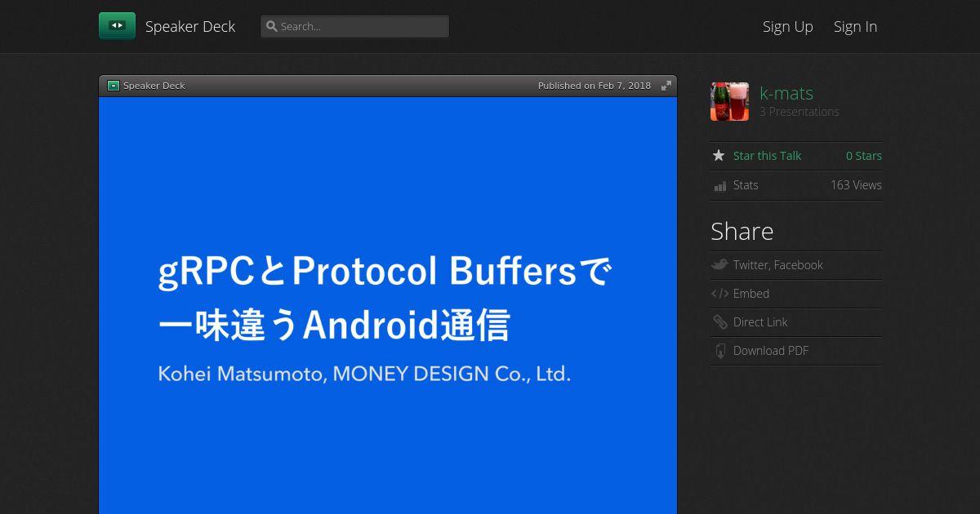
Task: Open the Speaker Deck home text link
Action: pos(190,26)
